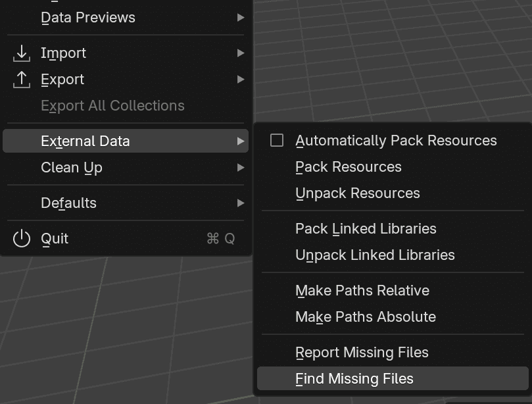Expand the Import submenu arrow
Image resolution: width=532 pixels, height=404 pixels.
(x=241, y=53)
